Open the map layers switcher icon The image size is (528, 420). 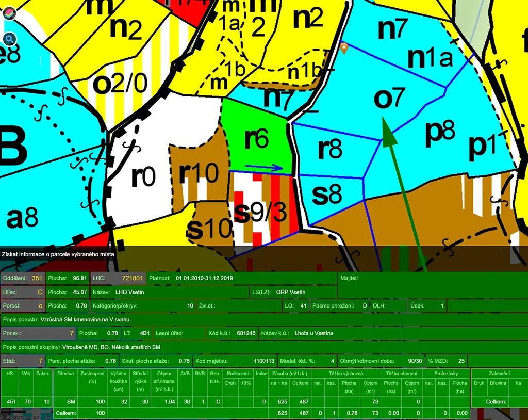10,13
